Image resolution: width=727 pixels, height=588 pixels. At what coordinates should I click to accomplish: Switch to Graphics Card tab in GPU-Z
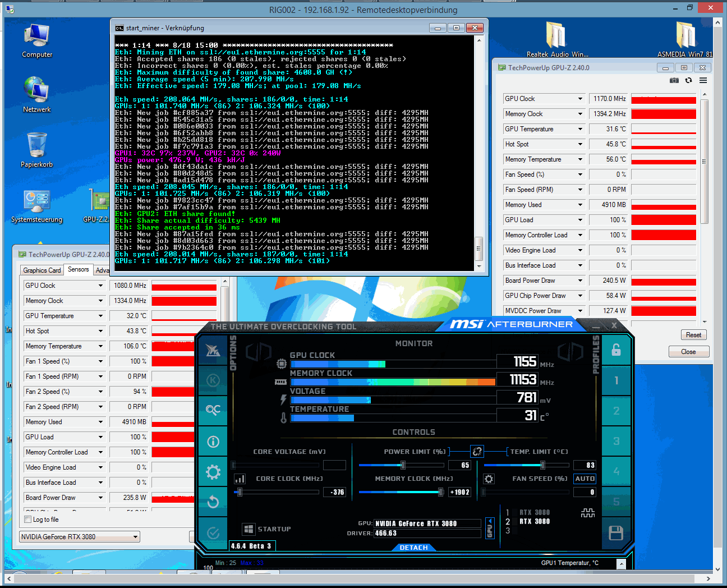point(42,270)
